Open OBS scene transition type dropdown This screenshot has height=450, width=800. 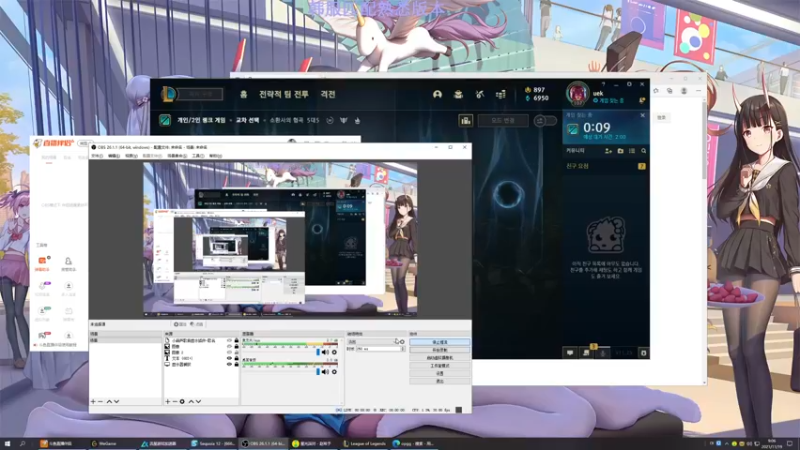[x=372, y=341]
